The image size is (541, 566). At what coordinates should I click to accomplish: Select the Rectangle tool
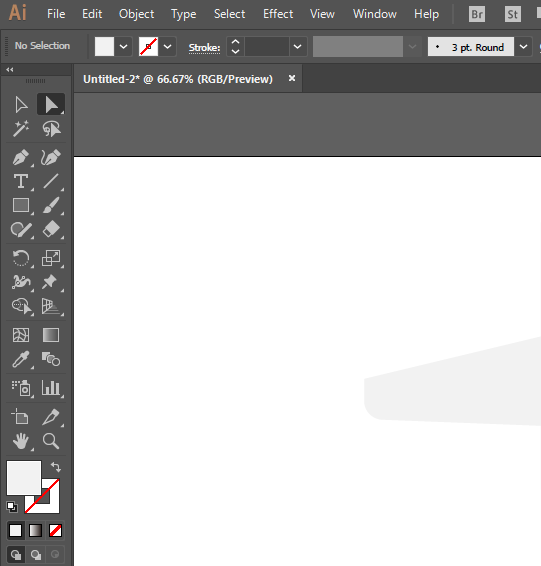pyautogui.click(x=21, y=205)
